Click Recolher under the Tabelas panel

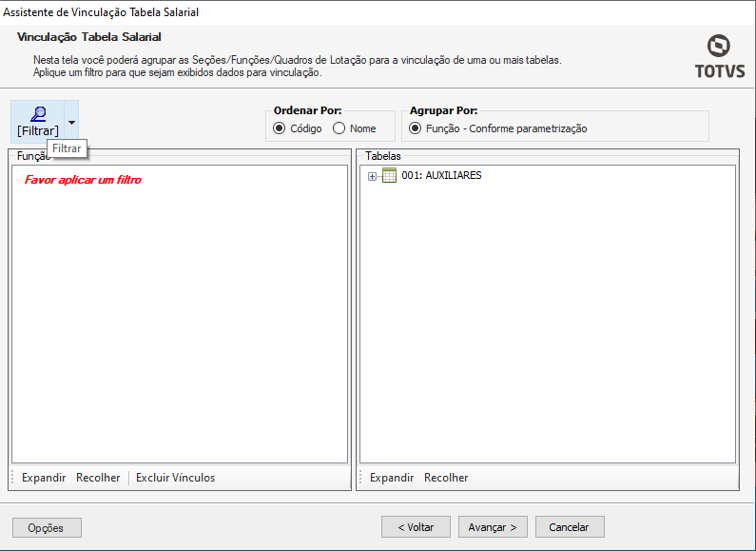446,478
